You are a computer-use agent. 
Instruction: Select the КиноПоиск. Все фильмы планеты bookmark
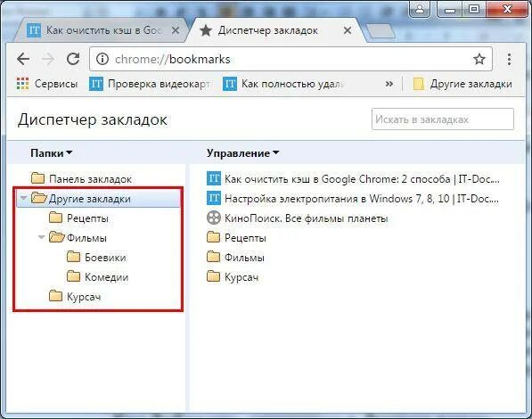click(x=298, y=218)
